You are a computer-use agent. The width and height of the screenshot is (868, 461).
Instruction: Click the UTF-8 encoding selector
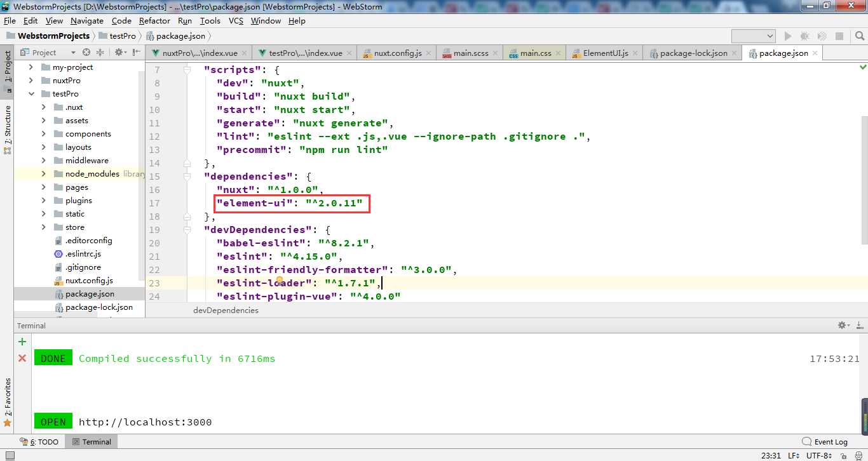tap(819, 456)
